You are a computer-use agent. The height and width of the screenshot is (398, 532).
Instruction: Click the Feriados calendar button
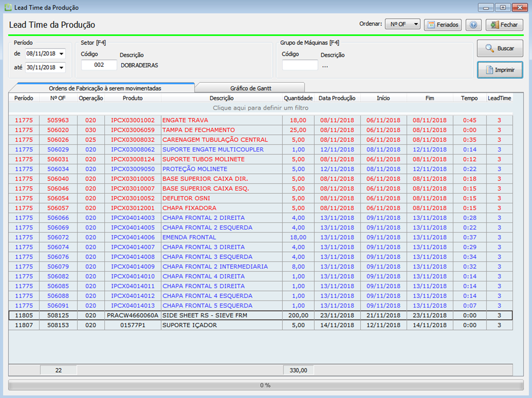click(443, 25)
